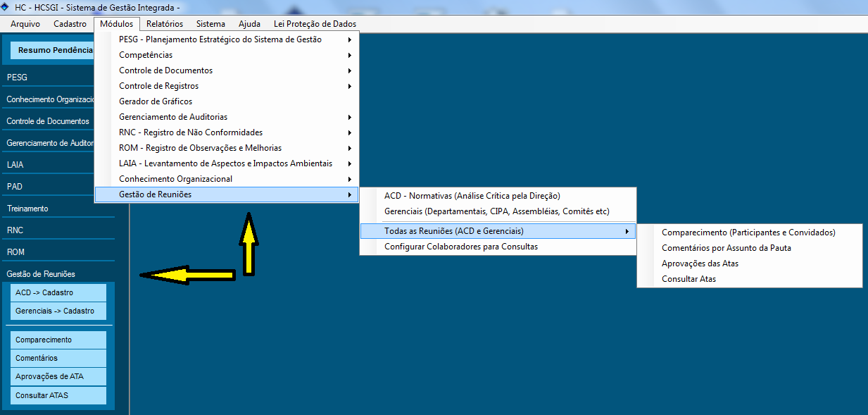
Task: Expand Gerenciamento de Auditorias menu entry
Action: [x=227, y=117]
